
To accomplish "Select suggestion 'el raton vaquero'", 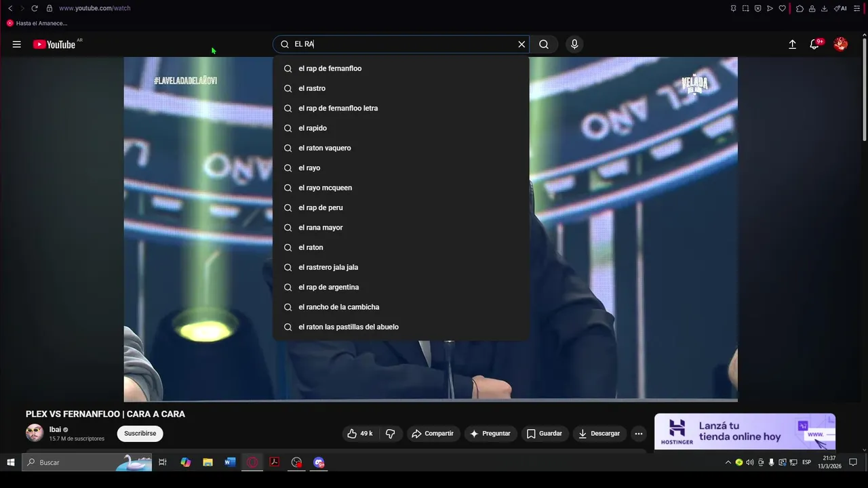I will (x=401, y=148).
